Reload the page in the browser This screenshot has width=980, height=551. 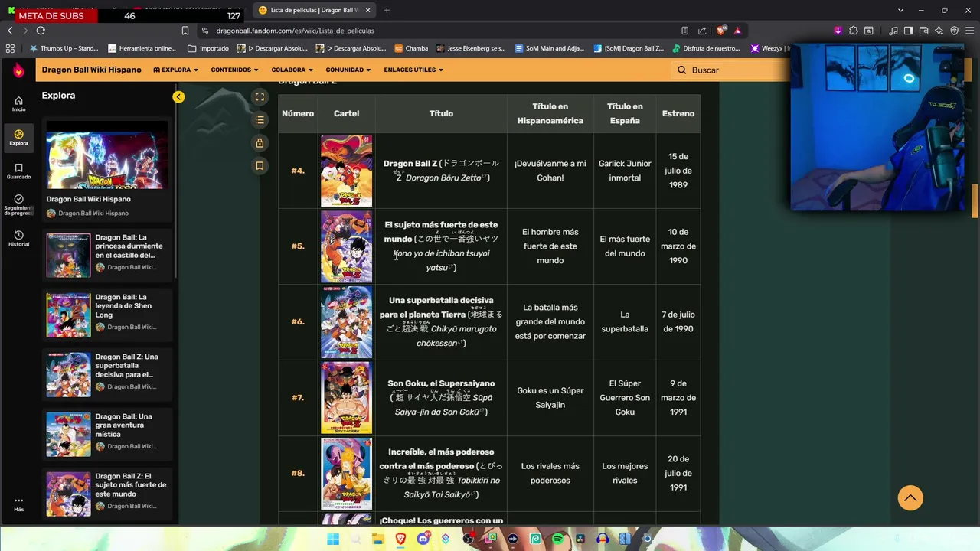[41, 31]
